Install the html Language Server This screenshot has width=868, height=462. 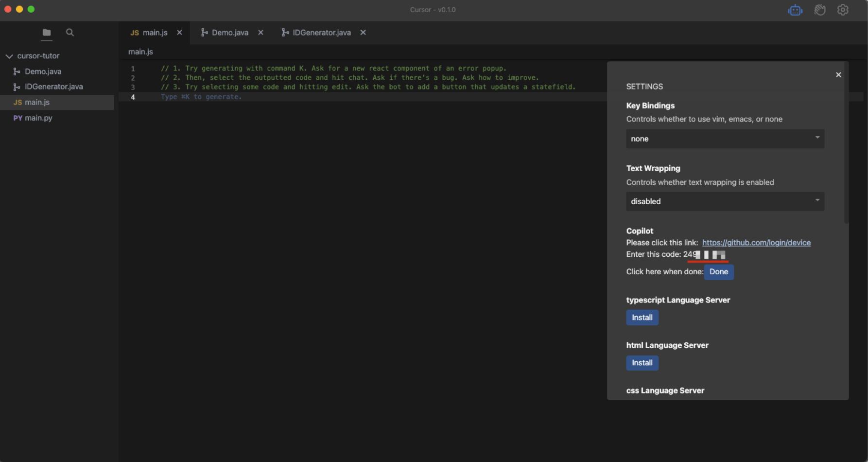642,363
